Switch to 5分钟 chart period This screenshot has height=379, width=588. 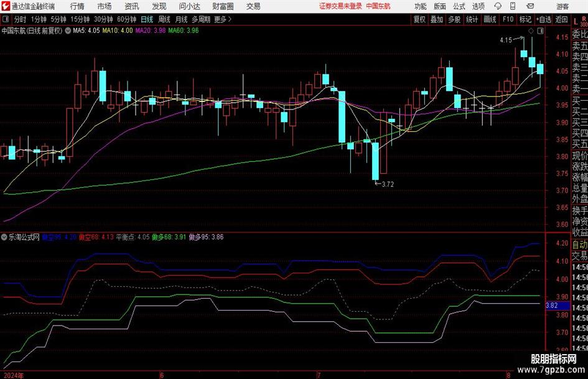click(58, 19)
